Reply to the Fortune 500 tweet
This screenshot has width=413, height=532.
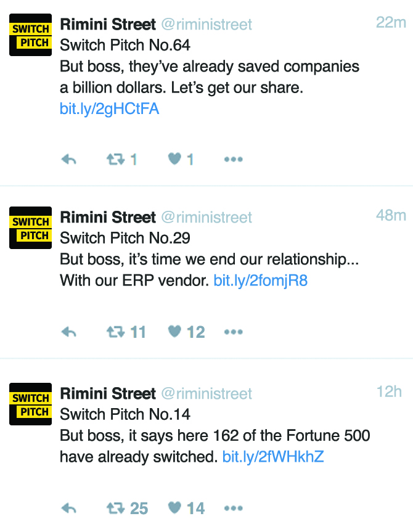click(x=69, y=508)
